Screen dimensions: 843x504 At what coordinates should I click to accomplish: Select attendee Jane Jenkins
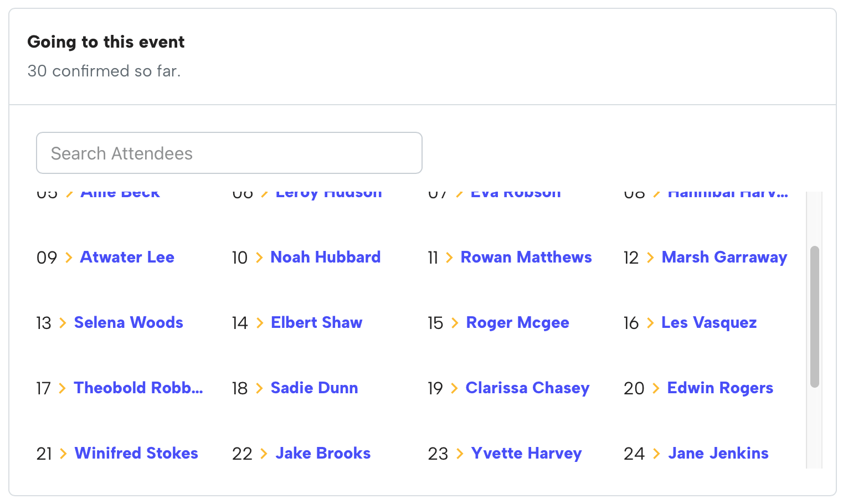pos(718,453)
